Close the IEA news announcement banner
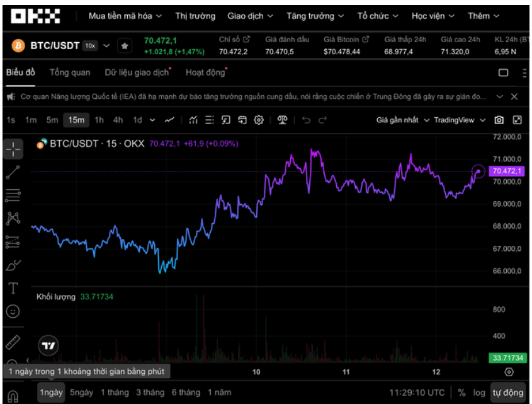 (514, 97)
